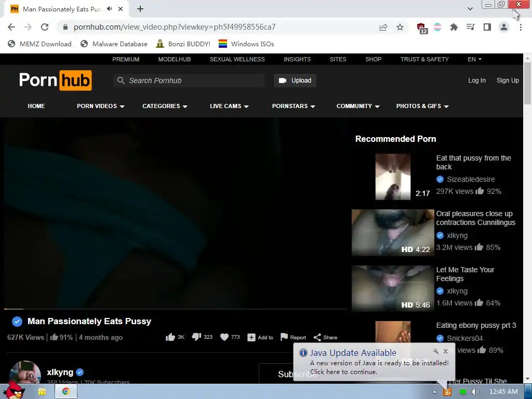Image resolution: width=532 pixels, height=399 pixels.
Task: Open a new tab with the plus button
Action: pyautogui.click(x=140, y=9)
